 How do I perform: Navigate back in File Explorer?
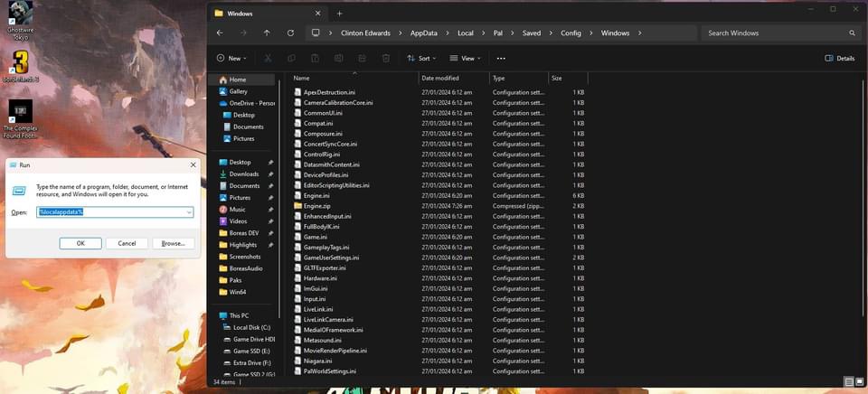(x=220, y=33)
